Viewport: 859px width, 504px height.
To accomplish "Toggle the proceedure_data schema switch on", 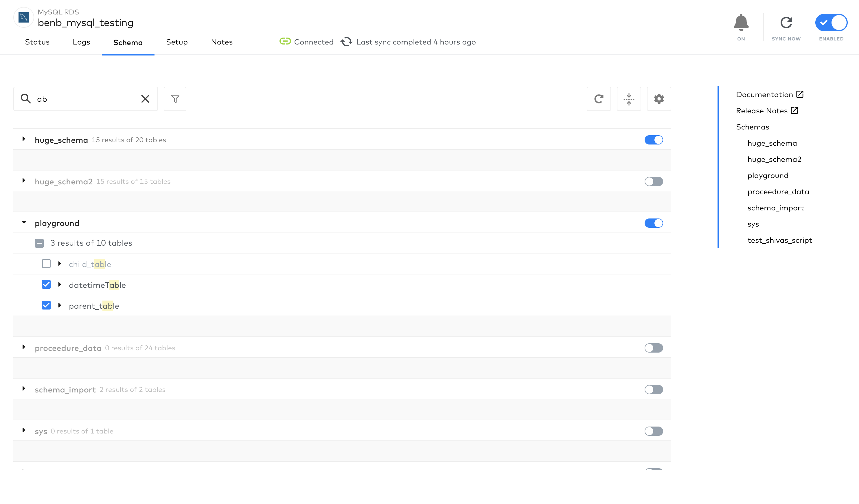I will 654,348.
